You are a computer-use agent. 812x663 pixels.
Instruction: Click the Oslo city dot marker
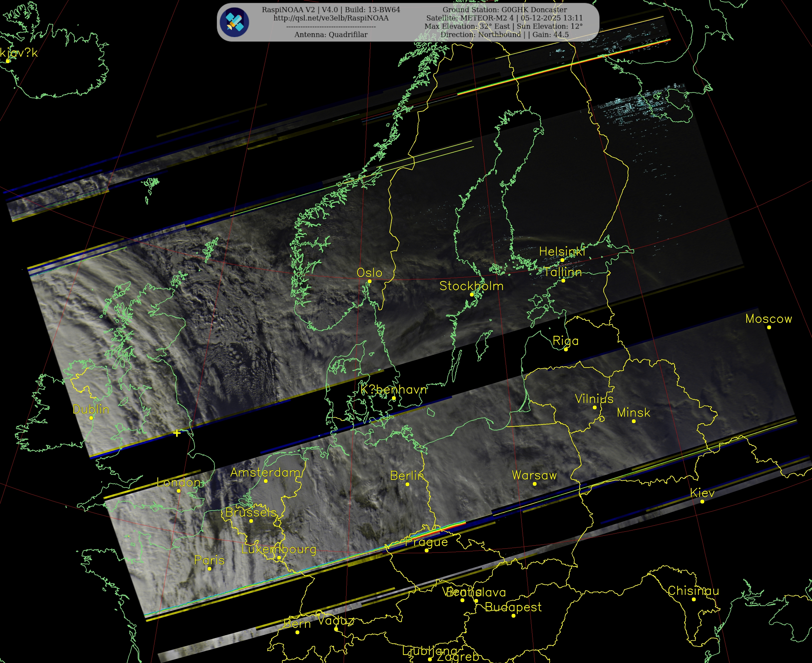(369, 281)
